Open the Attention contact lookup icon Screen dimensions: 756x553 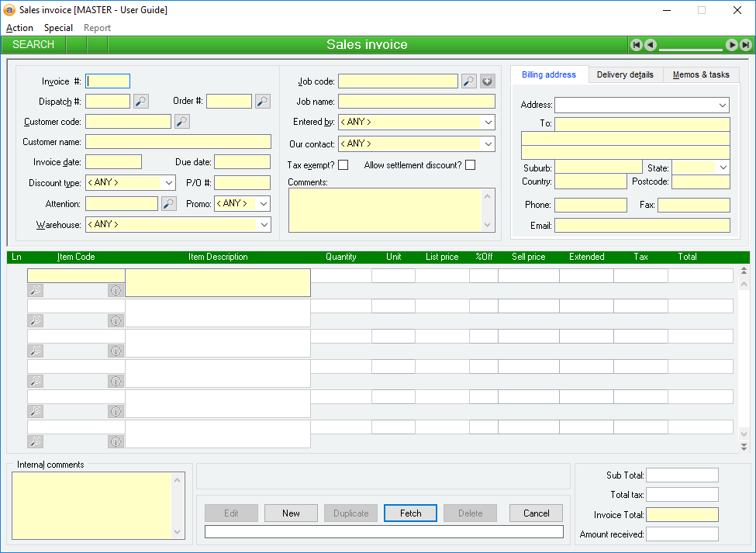click(168, 203)
